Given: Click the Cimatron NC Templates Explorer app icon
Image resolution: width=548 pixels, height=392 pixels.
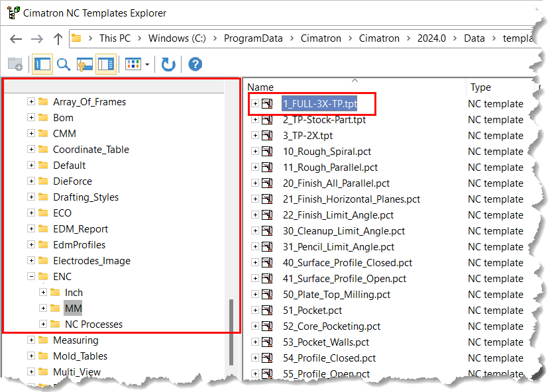Looking at the screenshot, I should click(13, 13).
